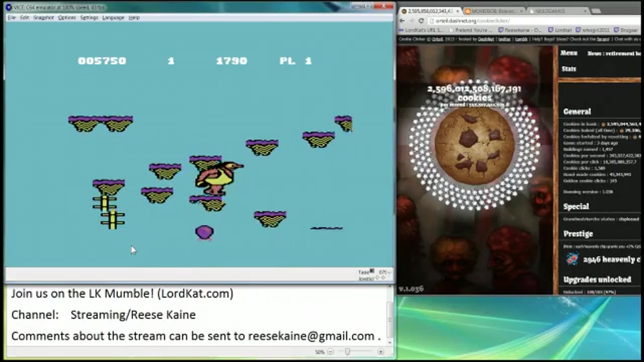644x362 pixels.
Task: Click the Joystick indicator in VICE status bar
Action: (x=373, y=278)
